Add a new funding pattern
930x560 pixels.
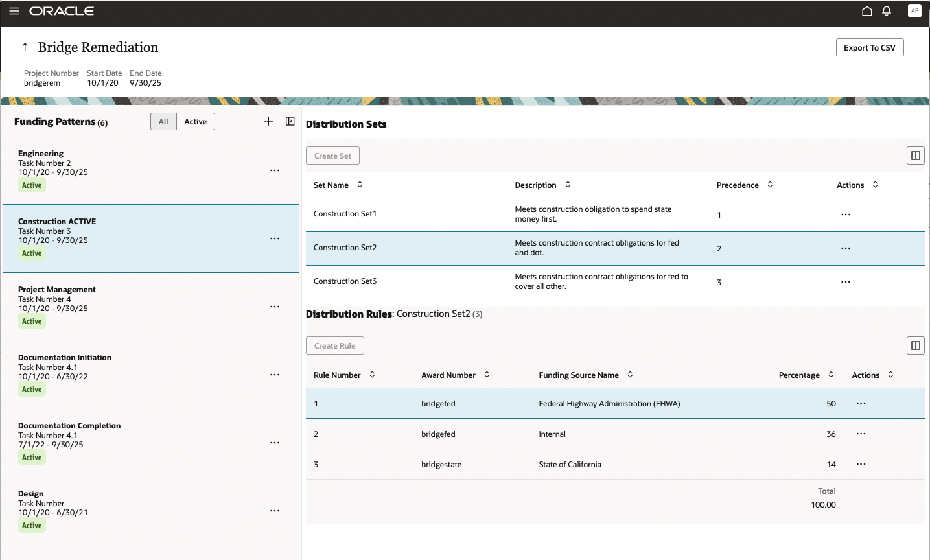[x=268, y=121]
